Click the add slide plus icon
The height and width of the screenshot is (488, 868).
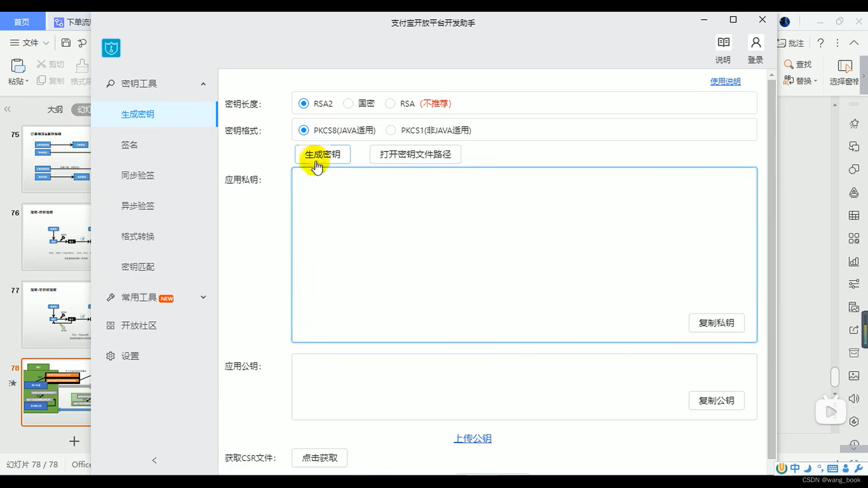point(74,441)
